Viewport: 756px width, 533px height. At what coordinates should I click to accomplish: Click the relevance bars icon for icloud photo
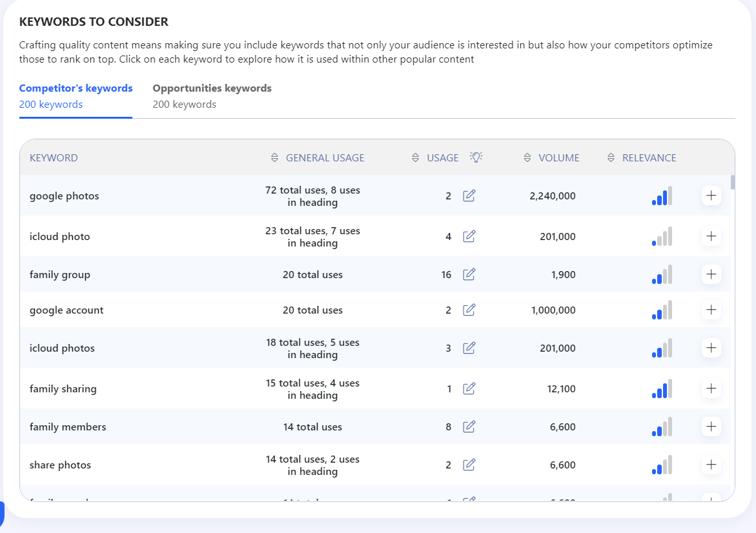[662, 236]
